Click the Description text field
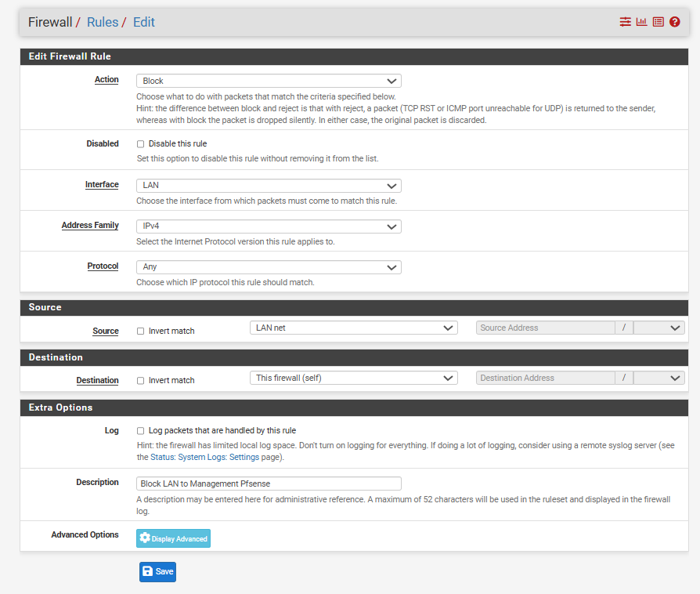This screenshot has width=700, height=594. click(x=269, y=484)
